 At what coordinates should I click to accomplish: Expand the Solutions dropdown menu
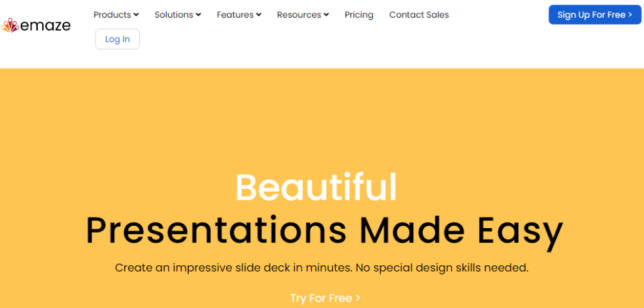tap(178, 15)
